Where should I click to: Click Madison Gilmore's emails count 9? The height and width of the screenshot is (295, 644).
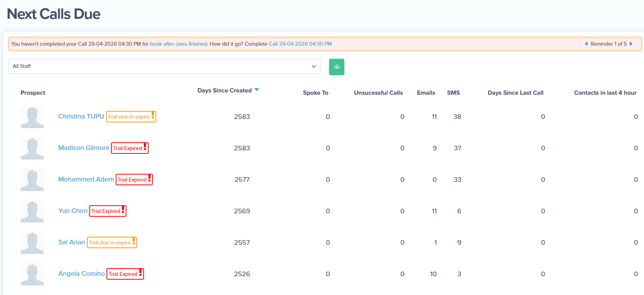coord(434,148)
